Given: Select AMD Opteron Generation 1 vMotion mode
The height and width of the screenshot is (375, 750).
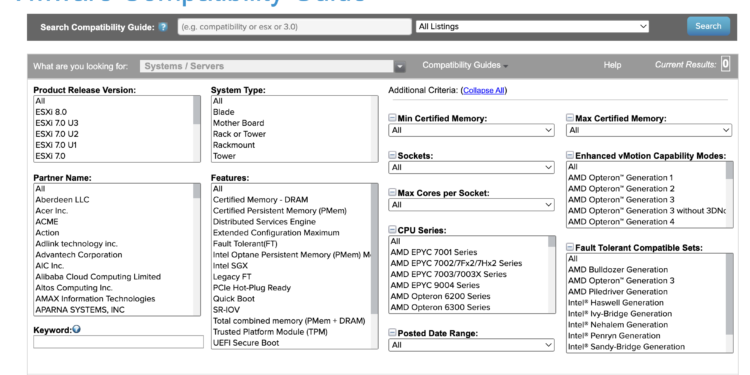Looking at the screenshot, I should pyautogui.click(x=620, y=178).
